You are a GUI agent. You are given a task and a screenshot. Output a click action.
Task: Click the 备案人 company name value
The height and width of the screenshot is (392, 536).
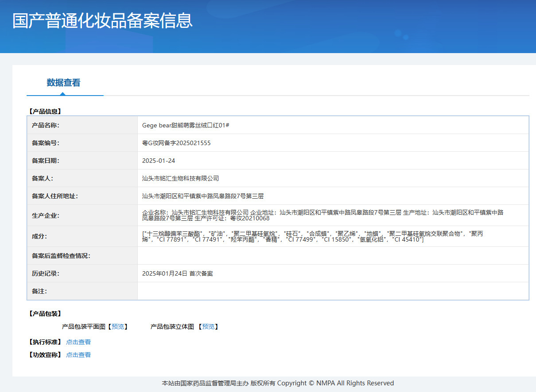[x=180, y=178]
